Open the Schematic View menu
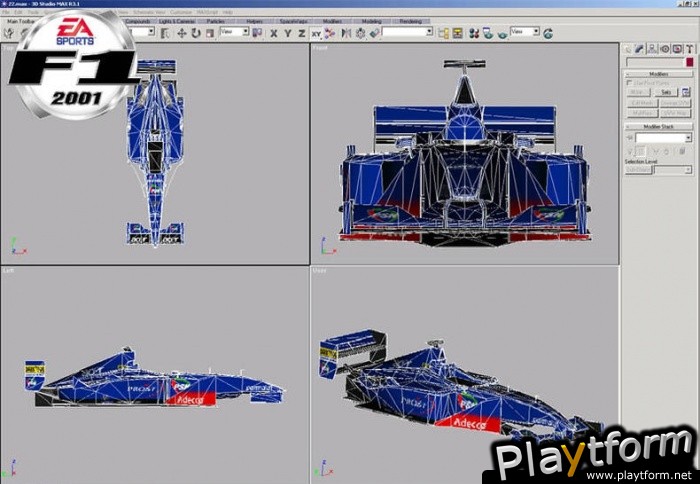 (x=150, y=13)
